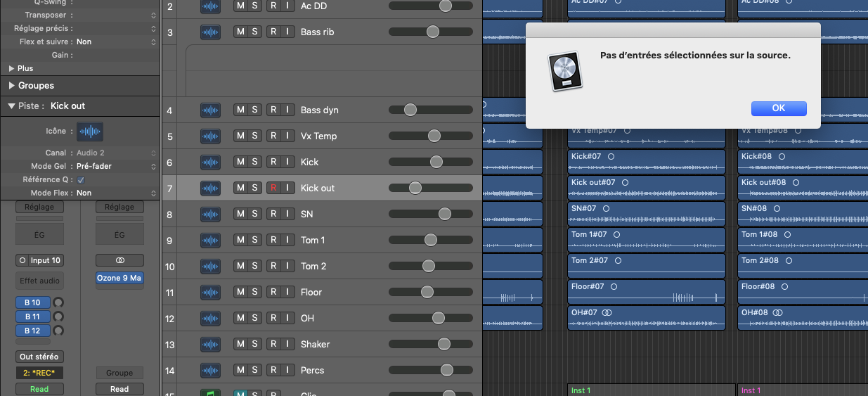The image size is (868, 396).
Task: Select the Tom 1#07 audio region
Action: tap(647, 240)
